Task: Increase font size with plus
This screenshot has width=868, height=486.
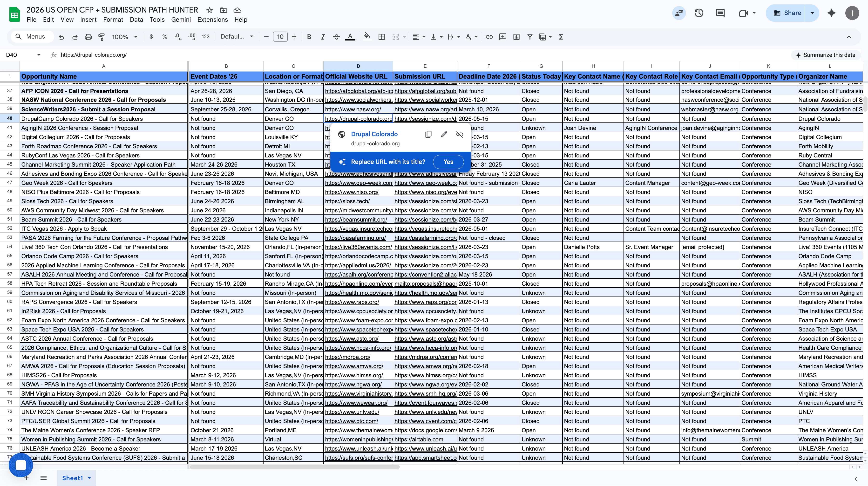Action: click(x=294, y=37)
